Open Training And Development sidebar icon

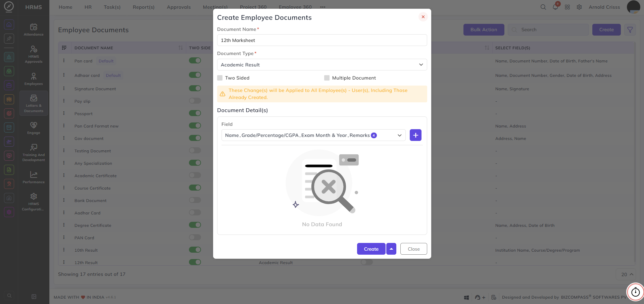tap(34, 147)
